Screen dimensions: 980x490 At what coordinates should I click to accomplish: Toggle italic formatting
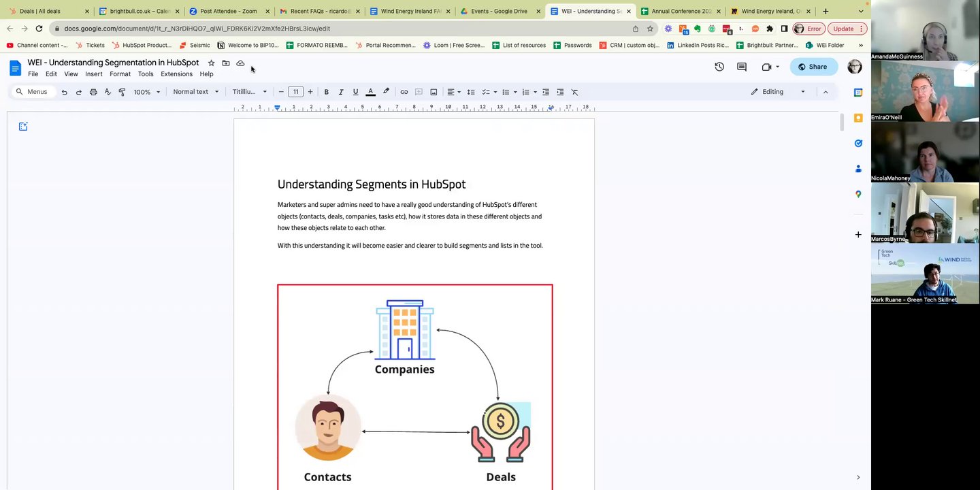click(341, 92)
